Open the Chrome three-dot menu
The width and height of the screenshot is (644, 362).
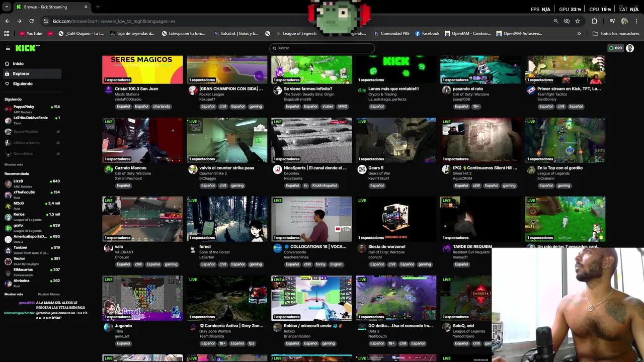637,21
